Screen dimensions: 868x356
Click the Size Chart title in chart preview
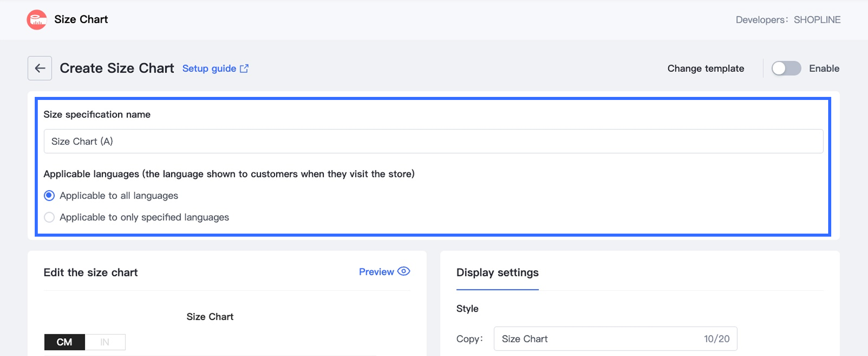tap(210, 317)
